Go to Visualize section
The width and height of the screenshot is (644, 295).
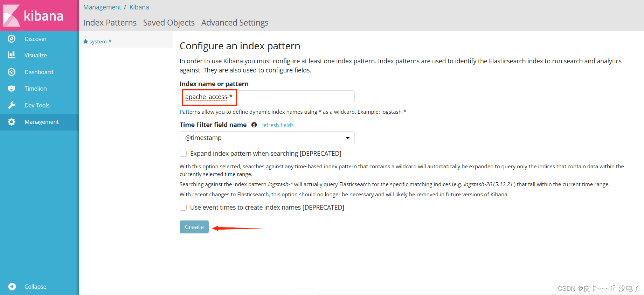click(x=36, y=55)
